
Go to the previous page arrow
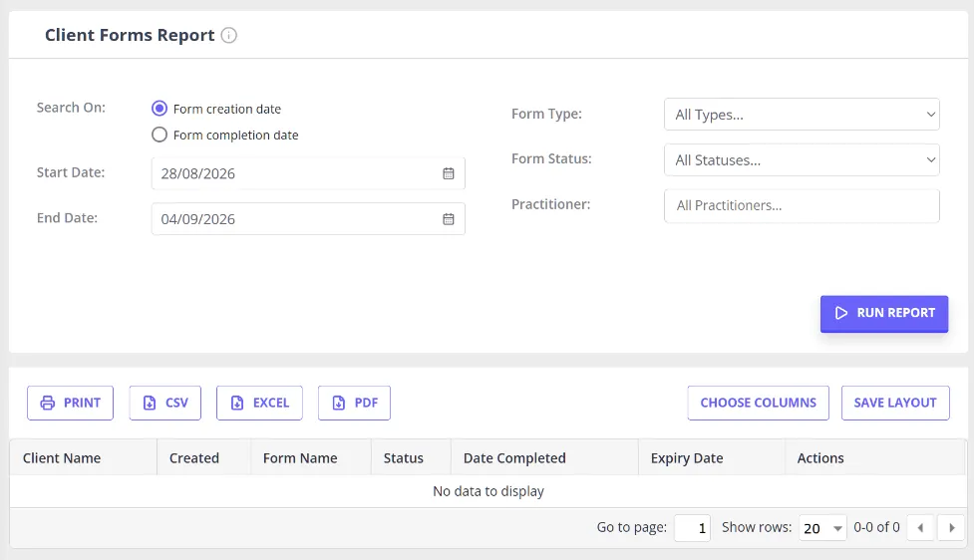pyautogui.click(x=920, y=528)
